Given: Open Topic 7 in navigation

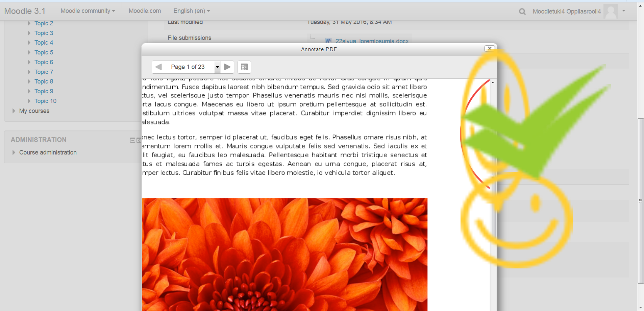Looking at the screenshot, I should (44, 72).
